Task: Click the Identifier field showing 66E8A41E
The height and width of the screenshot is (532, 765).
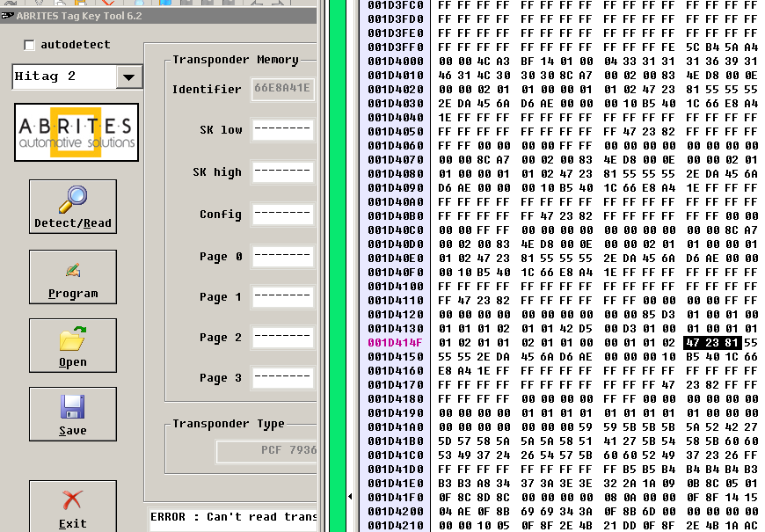Action: coord(282,90)
